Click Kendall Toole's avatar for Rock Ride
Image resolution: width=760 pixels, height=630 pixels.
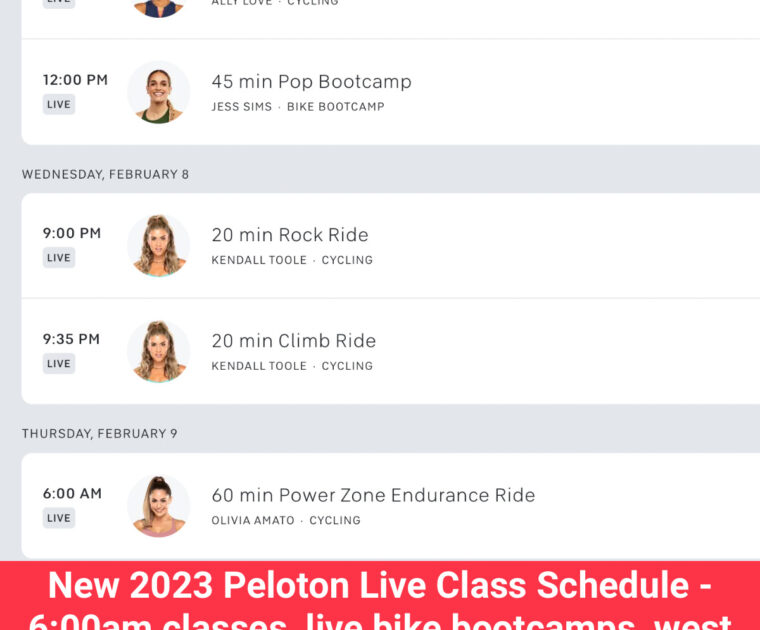[x=158, y=245]
